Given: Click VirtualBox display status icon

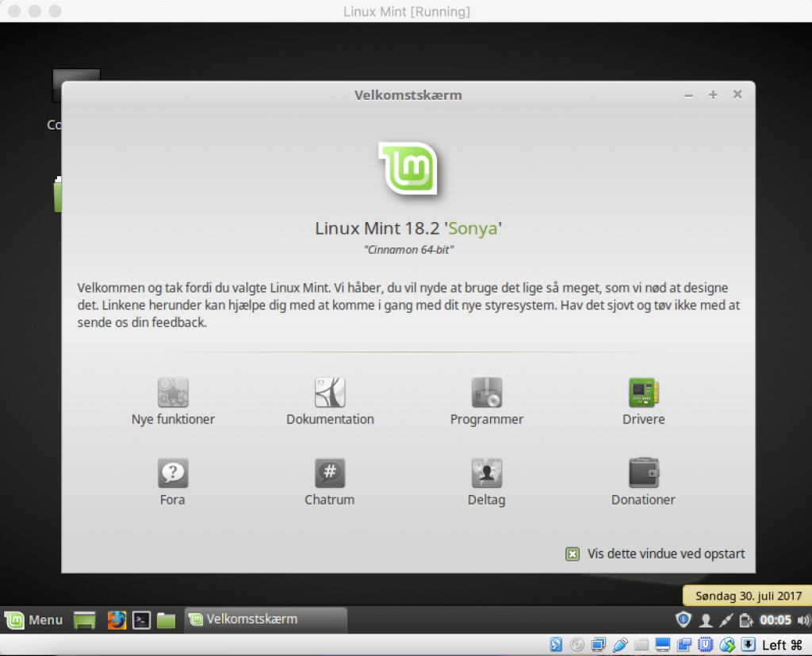Looking at the screenshot, I should [x=662, y=645].
